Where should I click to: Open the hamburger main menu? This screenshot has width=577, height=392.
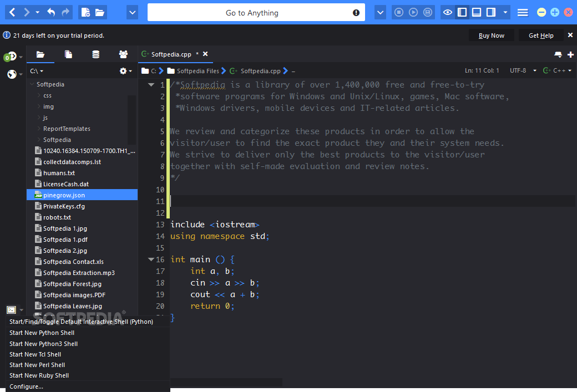[523, 13]
